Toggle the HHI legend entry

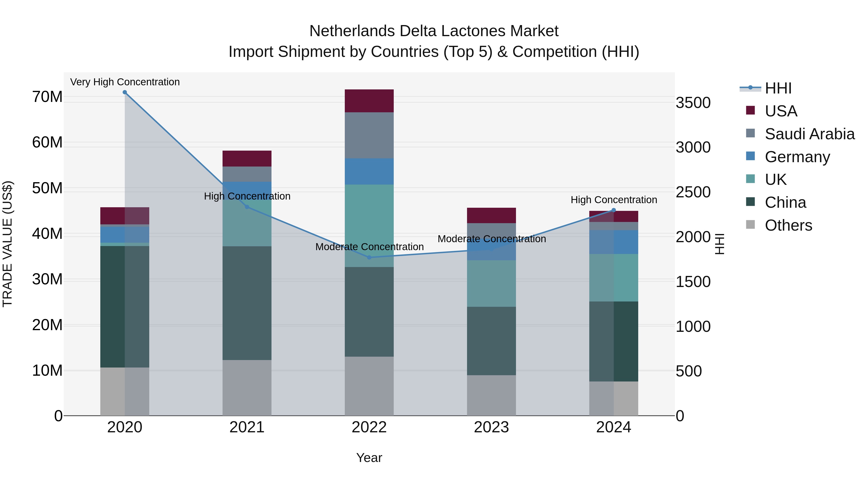click(x=766, y=88)
